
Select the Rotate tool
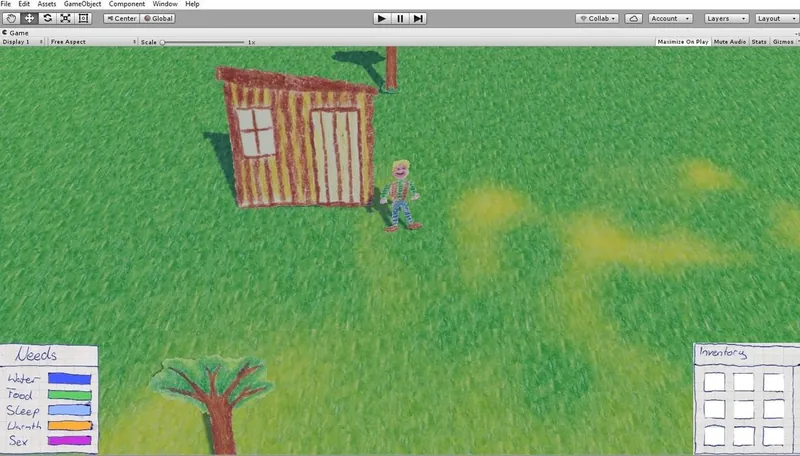point(47,18)
